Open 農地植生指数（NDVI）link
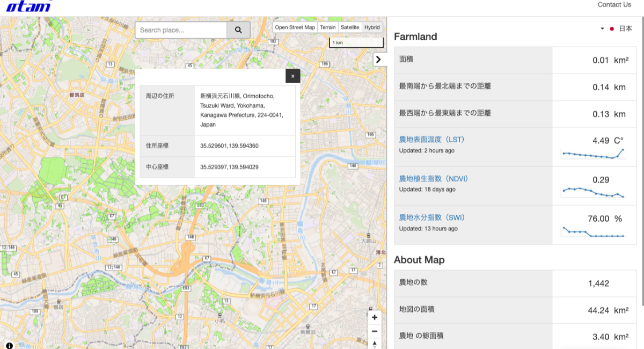This screenshot has width=644, height=349. point(433,179)
